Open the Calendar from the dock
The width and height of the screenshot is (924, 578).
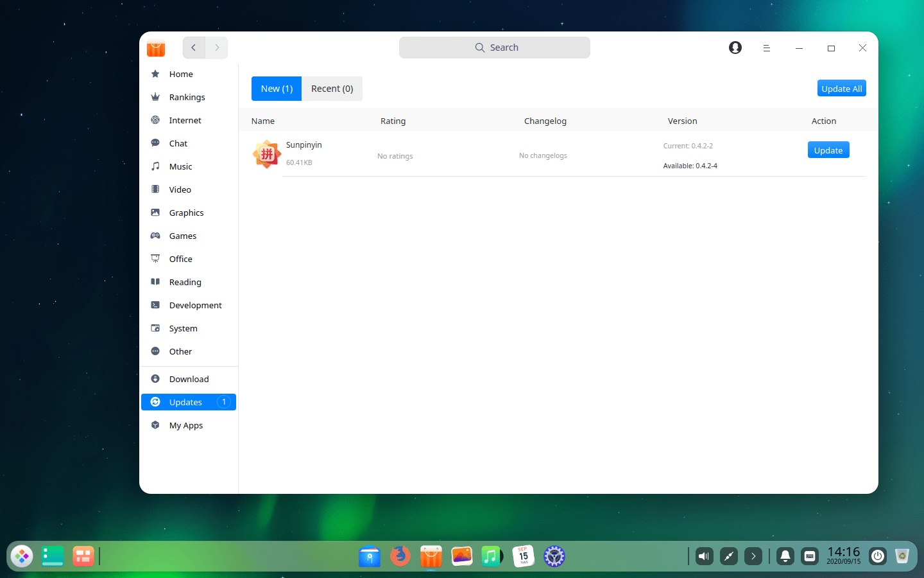tap(523, 556)
